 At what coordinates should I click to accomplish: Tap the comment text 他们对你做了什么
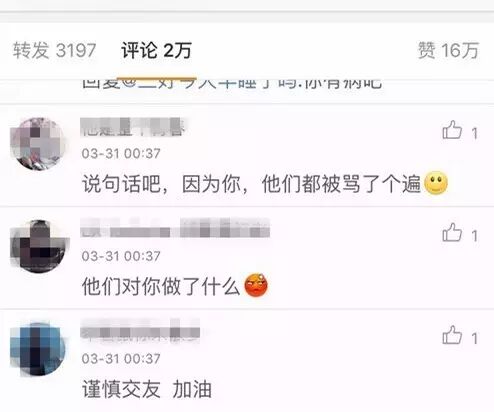tap(161, 286)
